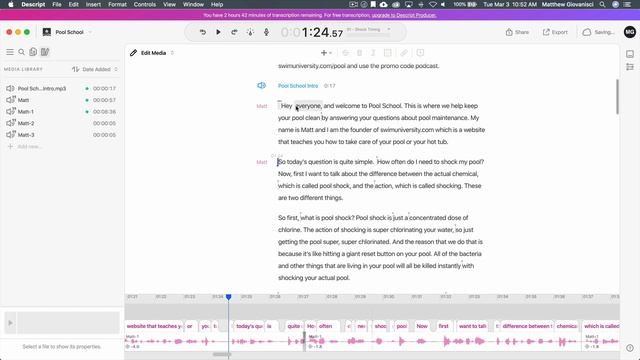Toggle the clip inspector panel icon
The height and width of the screenshot is (360, 640).
click(630, 54)
